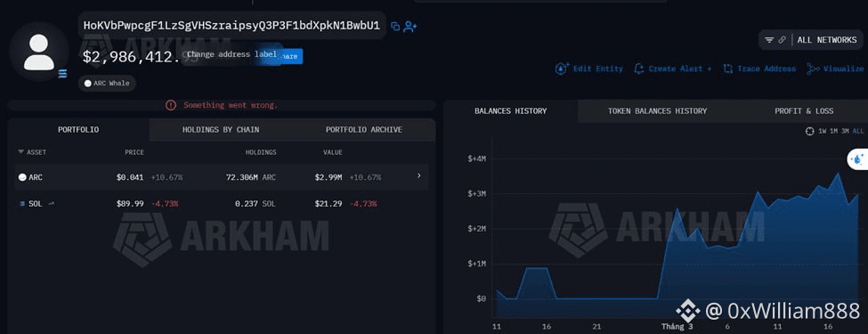
Task: Click Create Alert + link text
Action: (680, 69)
